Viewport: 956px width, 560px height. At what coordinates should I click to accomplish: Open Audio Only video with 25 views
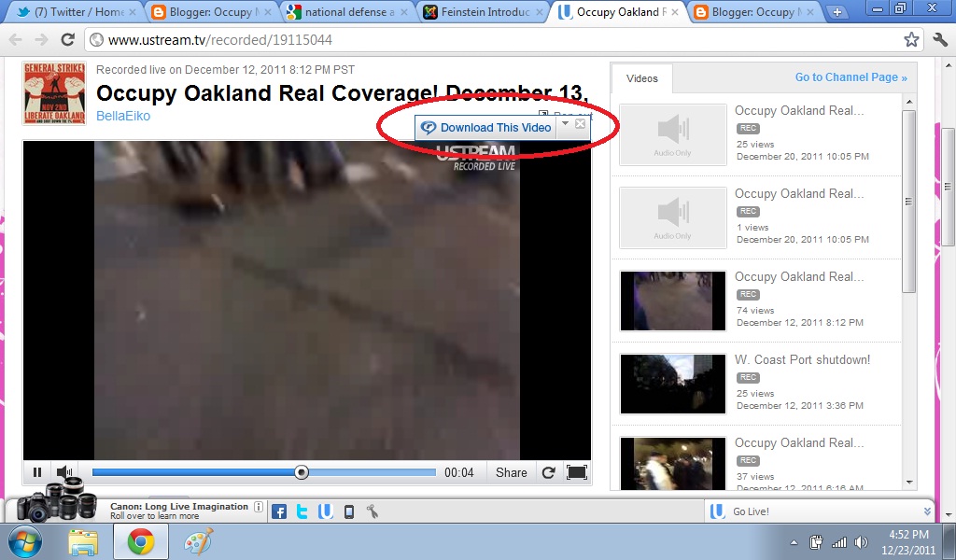(x=673, y=134)
